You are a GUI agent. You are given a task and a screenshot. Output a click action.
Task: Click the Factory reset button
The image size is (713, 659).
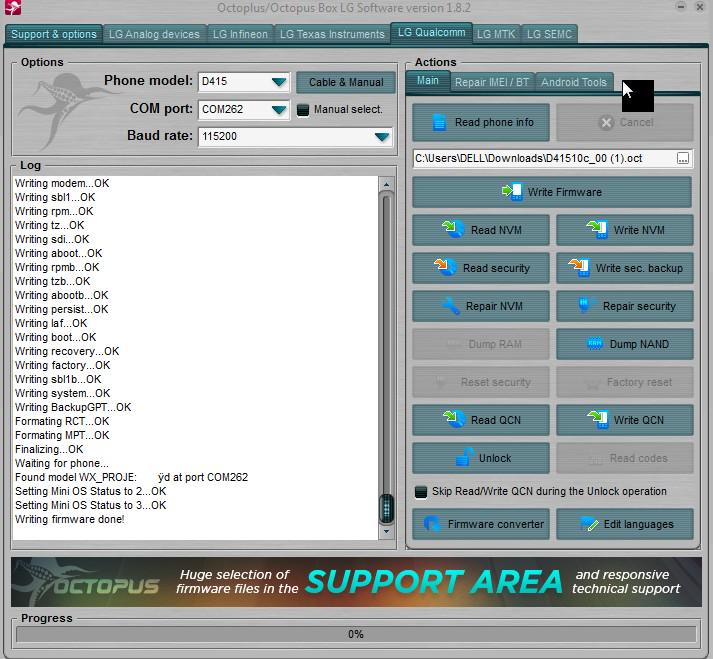[x=624, y=382]
